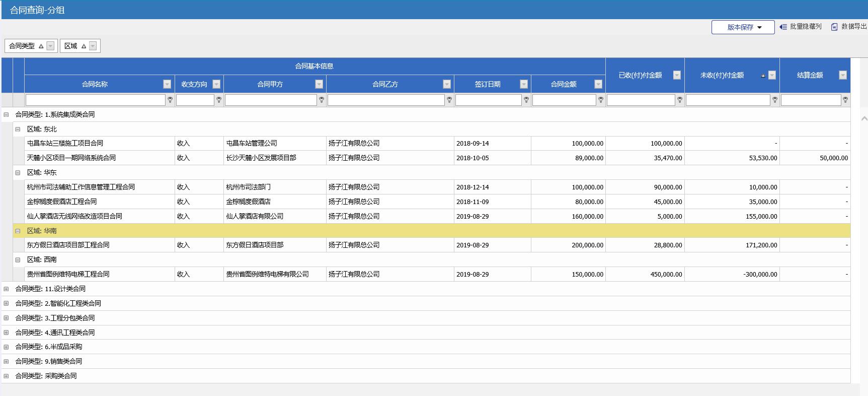The width and height of the screenshot is (868, 396).
Task: Click the scroll up arrow at table right
Action: tap(864, 119)
